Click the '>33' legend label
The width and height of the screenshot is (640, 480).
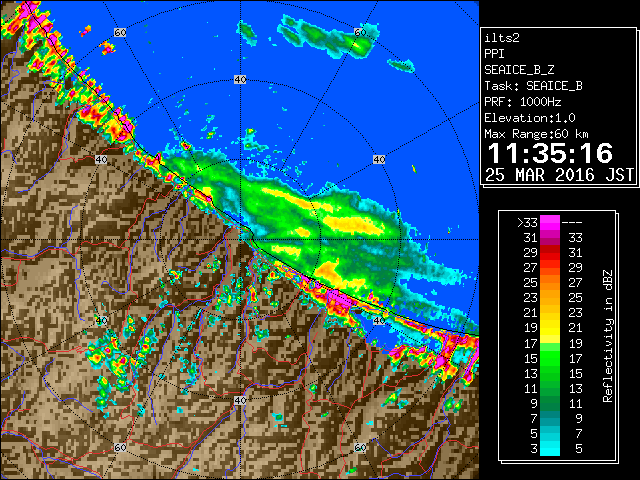tap(527, 223)
